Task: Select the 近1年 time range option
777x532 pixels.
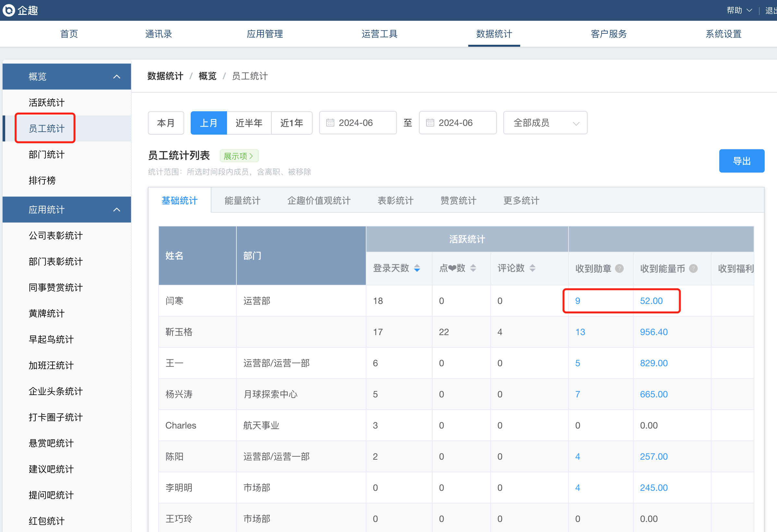Action: click(292, 123)
